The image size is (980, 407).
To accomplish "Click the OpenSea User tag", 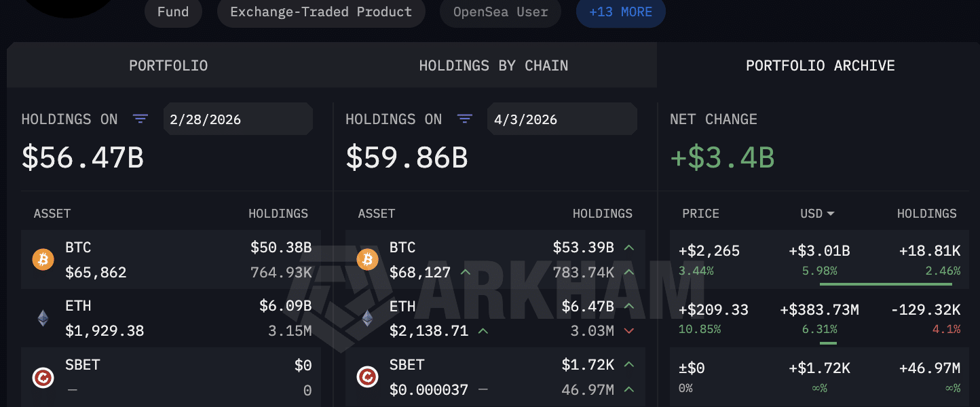I will pos(500,12).
